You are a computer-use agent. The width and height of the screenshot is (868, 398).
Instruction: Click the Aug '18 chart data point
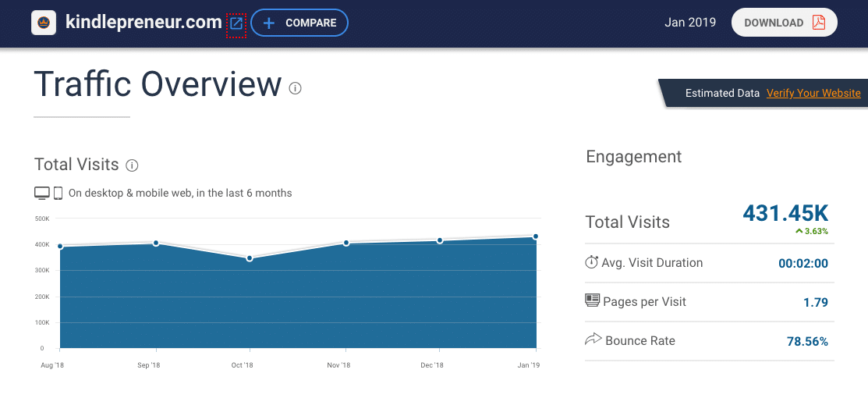coord(60,247)
